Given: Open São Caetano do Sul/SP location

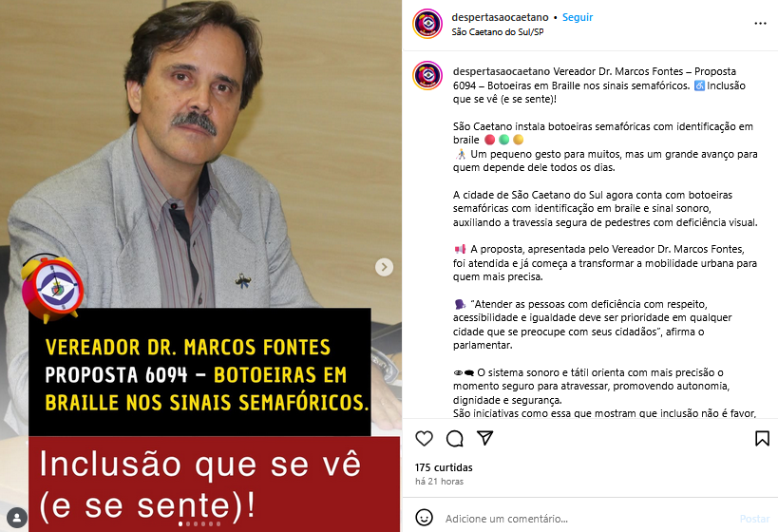Looking at the screenshot, I should click(x=498, y=31).
